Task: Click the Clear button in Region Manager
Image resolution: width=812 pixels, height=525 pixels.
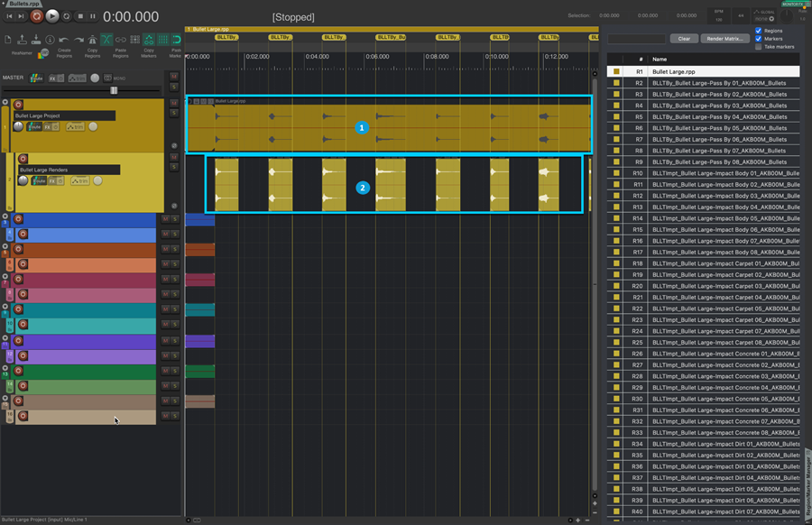Action: (x=684, y=39)
